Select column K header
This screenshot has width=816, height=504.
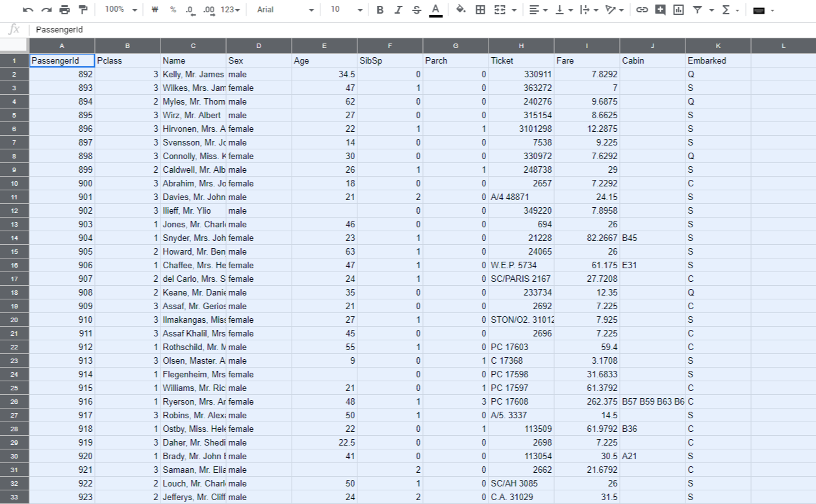coord(718,46)
